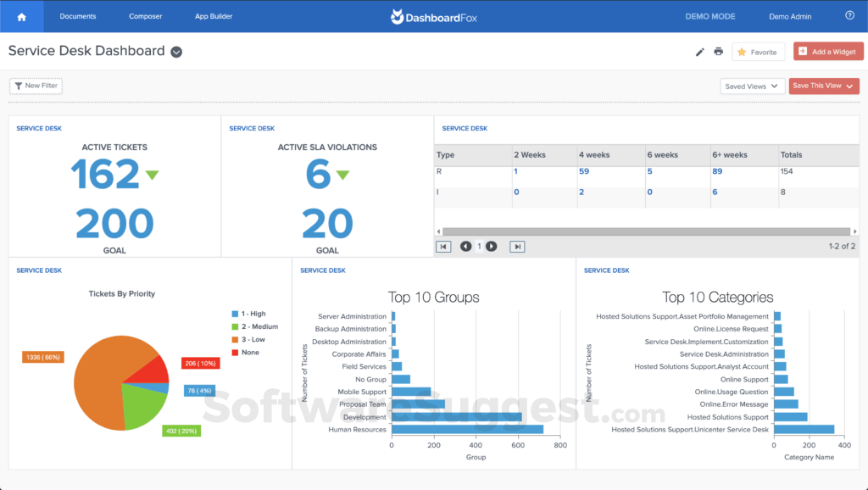Screen dimensions: 868x490
Task: Expand the dashboard title chevron
Action: pos(175,52)
